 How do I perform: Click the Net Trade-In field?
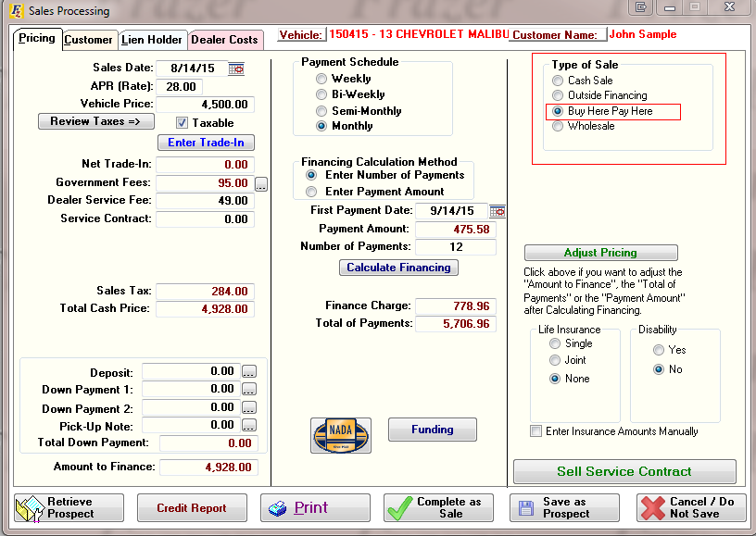tap(206, 165)
